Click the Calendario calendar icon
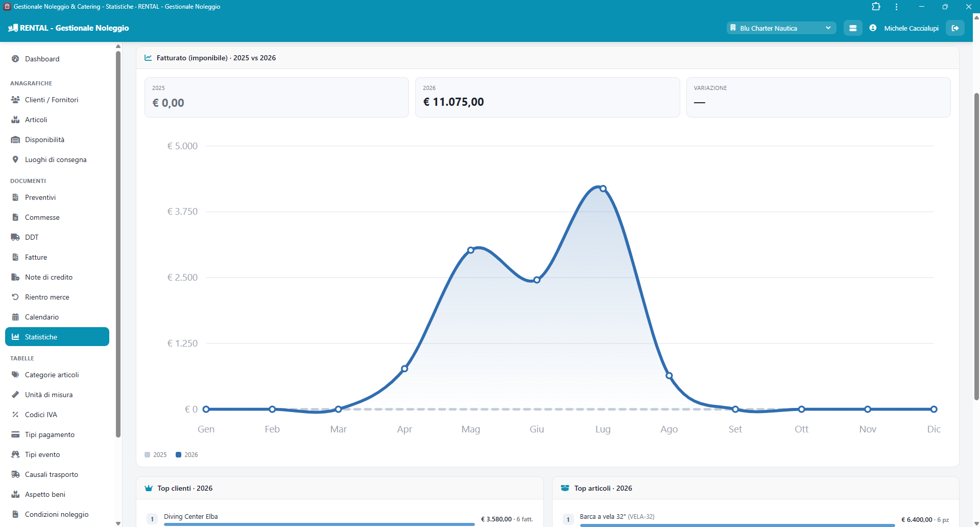 (x=15, y=317)
